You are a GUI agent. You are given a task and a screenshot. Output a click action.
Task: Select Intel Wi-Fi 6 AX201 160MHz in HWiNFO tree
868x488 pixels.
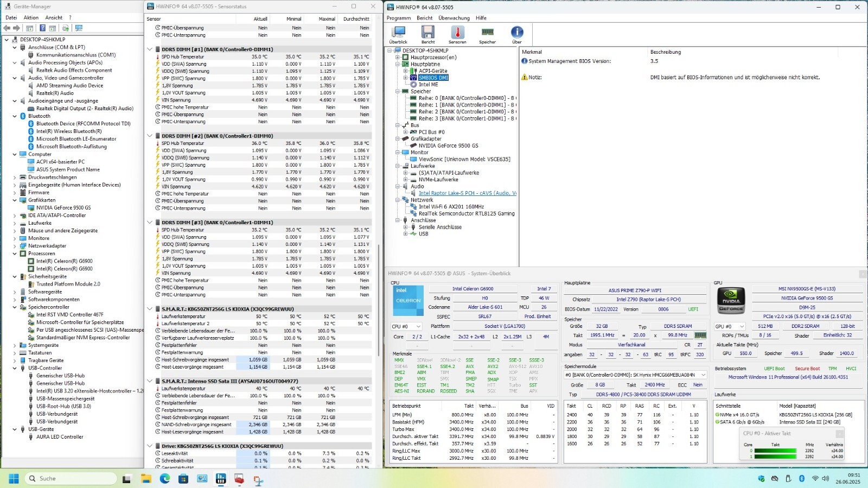pos(451,207)
